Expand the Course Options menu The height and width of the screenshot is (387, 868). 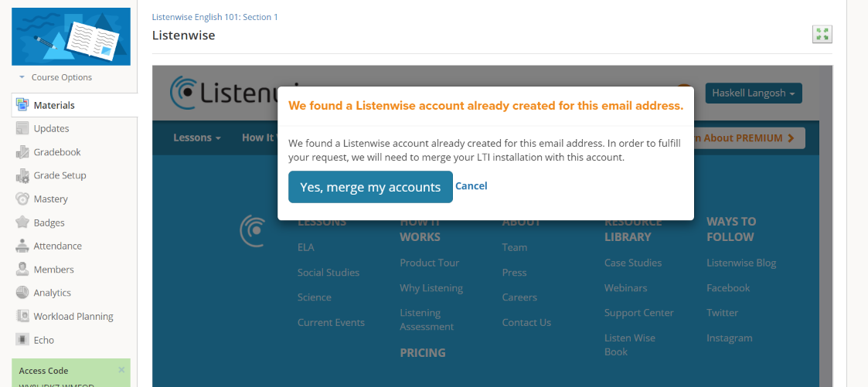(x=56, y=77)
